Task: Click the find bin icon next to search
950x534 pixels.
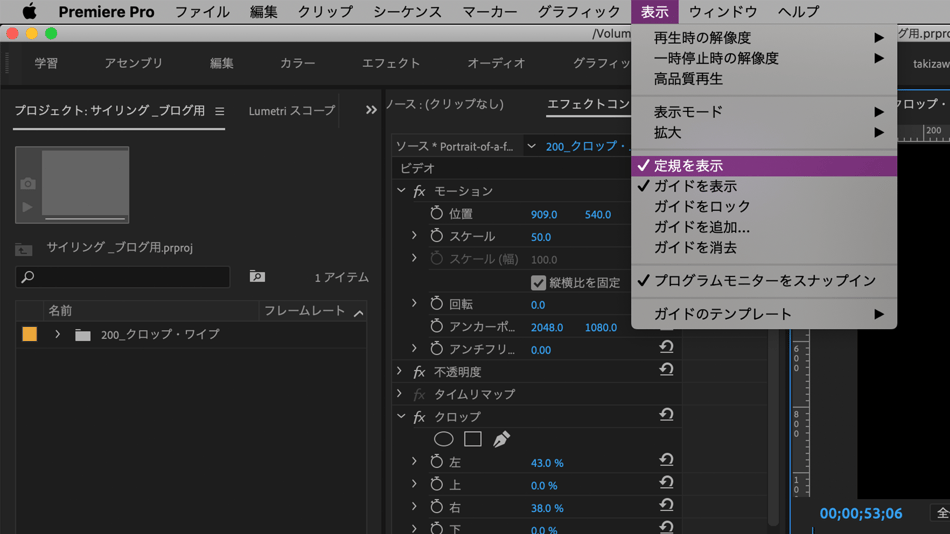Action: point(257,277)
